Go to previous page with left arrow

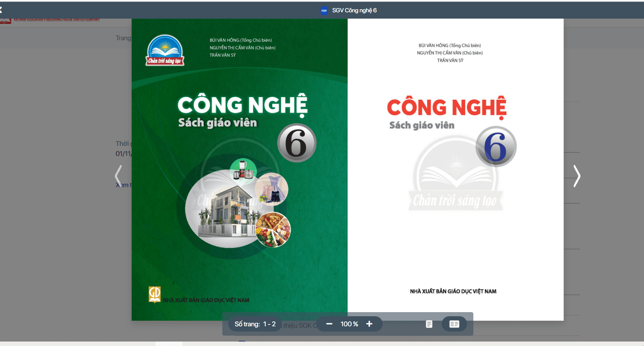point(118,176)
